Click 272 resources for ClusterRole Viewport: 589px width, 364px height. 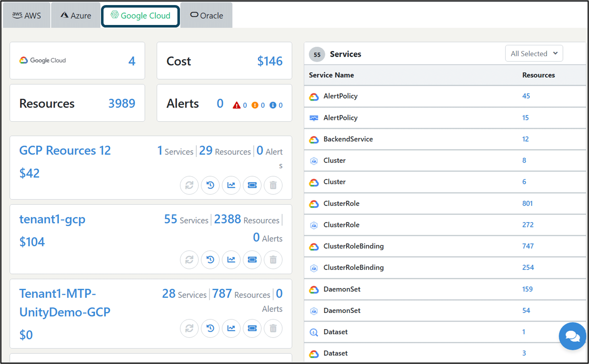[x=528, y=225]
